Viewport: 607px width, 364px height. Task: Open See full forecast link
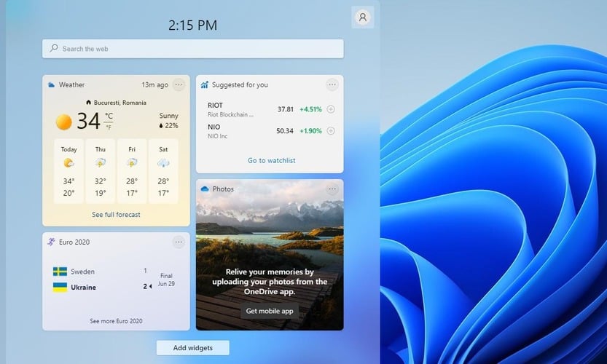pyautogui.click(x=116, y=214)
